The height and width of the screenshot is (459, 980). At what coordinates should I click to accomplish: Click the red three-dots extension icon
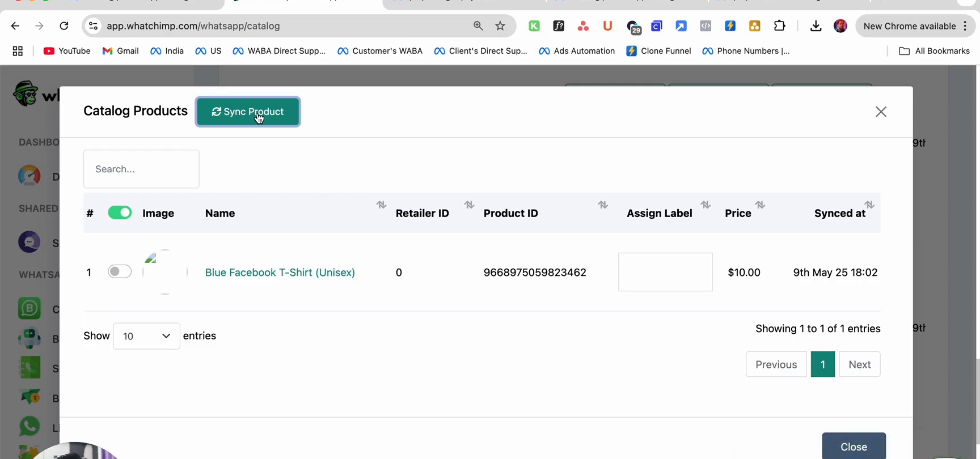pyautogui.click(x=583, y=25)
